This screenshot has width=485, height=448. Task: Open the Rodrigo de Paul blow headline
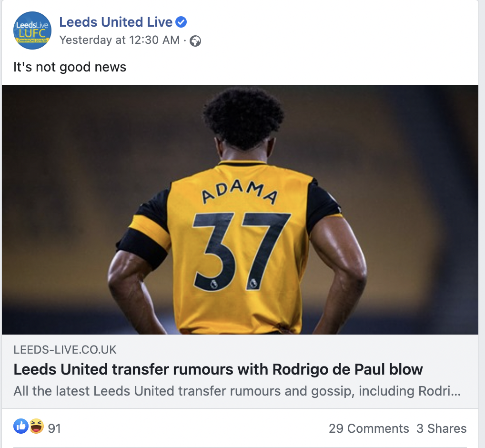[x=218, y=369]
